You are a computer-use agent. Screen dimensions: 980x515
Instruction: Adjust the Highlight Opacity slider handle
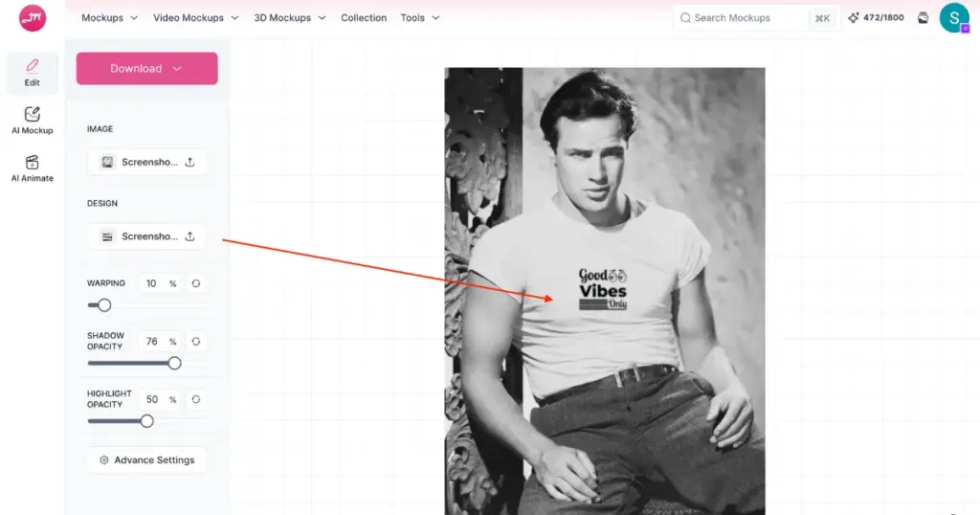(x=146, y=421)
